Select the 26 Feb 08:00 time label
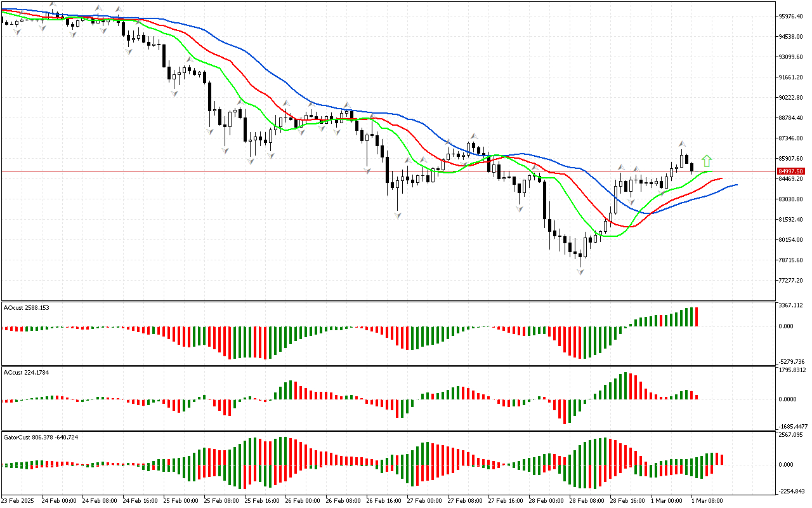 tap(343, 501)
